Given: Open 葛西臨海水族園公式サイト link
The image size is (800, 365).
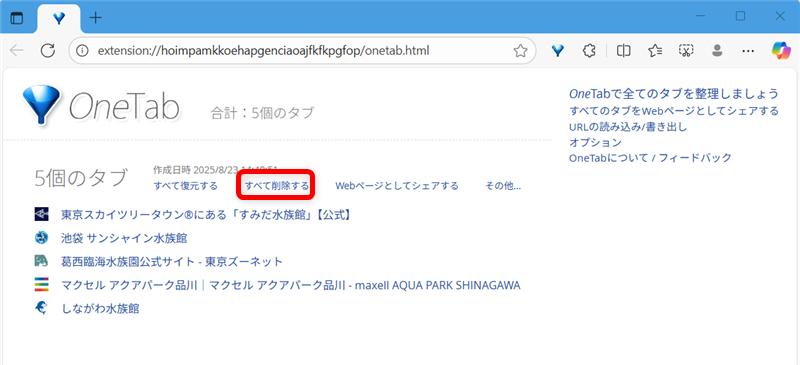Looking at the screenshot, I should 172,262.
